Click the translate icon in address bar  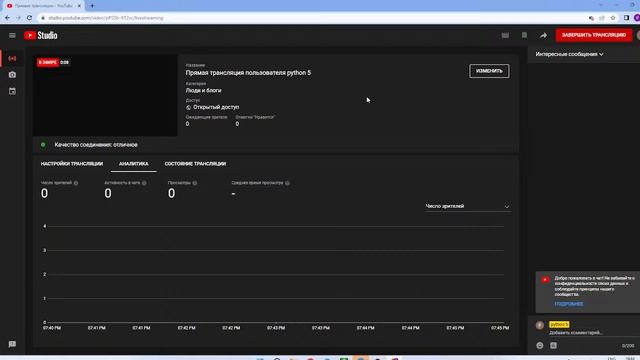[591, 18]
